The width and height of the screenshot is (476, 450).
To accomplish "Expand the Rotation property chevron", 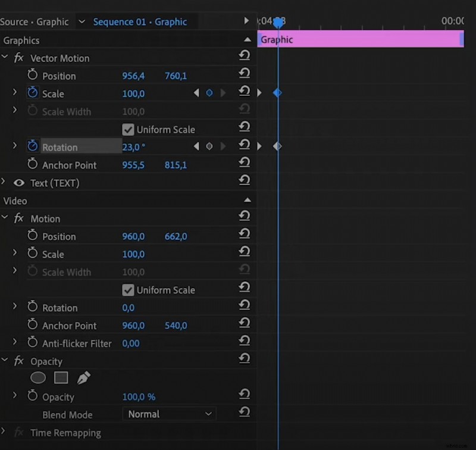I will pos(14,146).
